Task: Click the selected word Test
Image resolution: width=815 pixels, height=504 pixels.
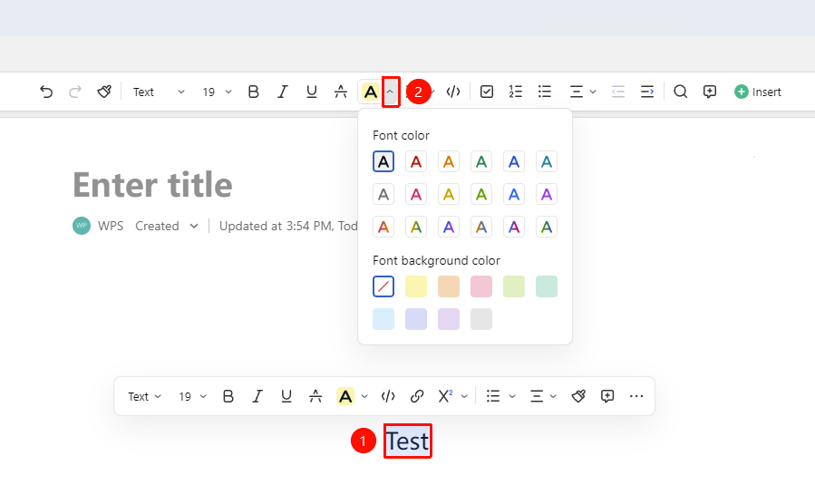Action: click(x=408, y=441)
